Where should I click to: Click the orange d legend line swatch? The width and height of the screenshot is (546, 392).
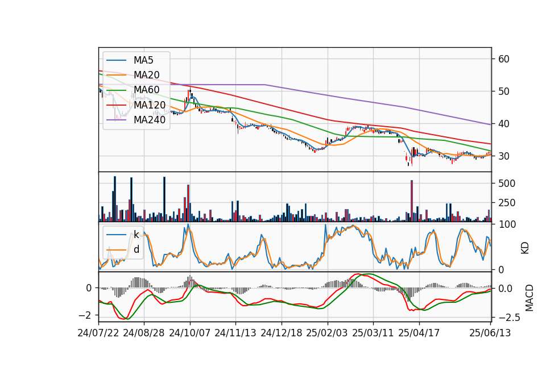point(116,250)
